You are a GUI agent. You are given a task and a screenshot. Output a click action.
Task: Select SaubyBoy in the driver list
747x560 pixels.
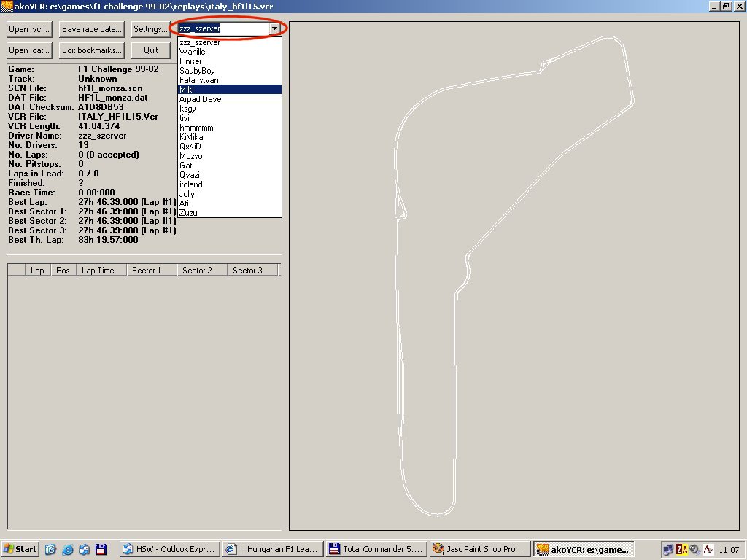(x=230, y=71)
